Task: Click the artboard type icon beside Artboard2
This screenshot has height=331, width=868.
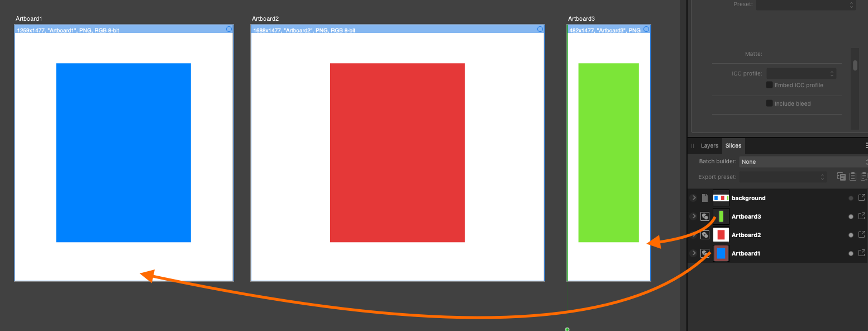Action: pos(705,235)
